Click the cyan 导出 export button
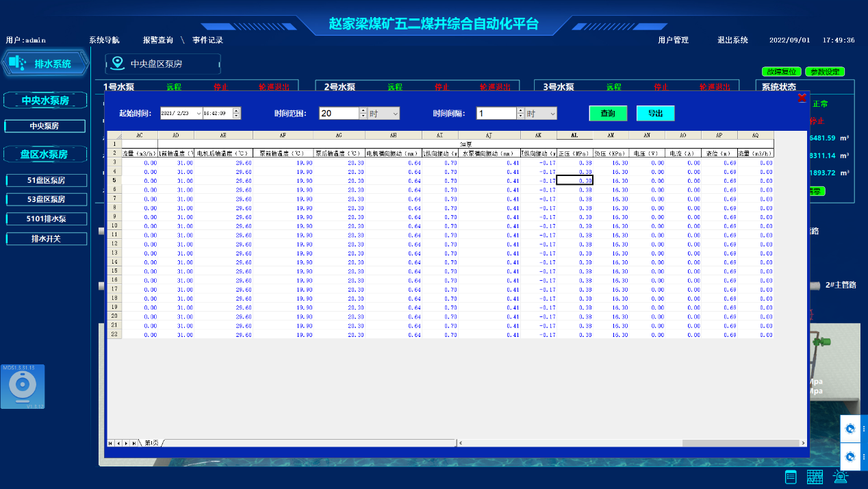 [x=655, y=114]
